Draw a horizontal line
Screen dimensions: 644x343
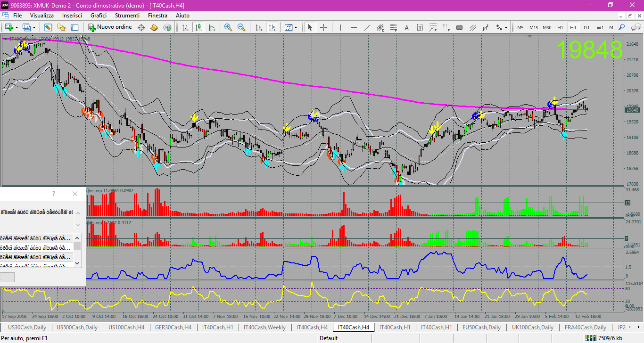(x=354, y=27)
